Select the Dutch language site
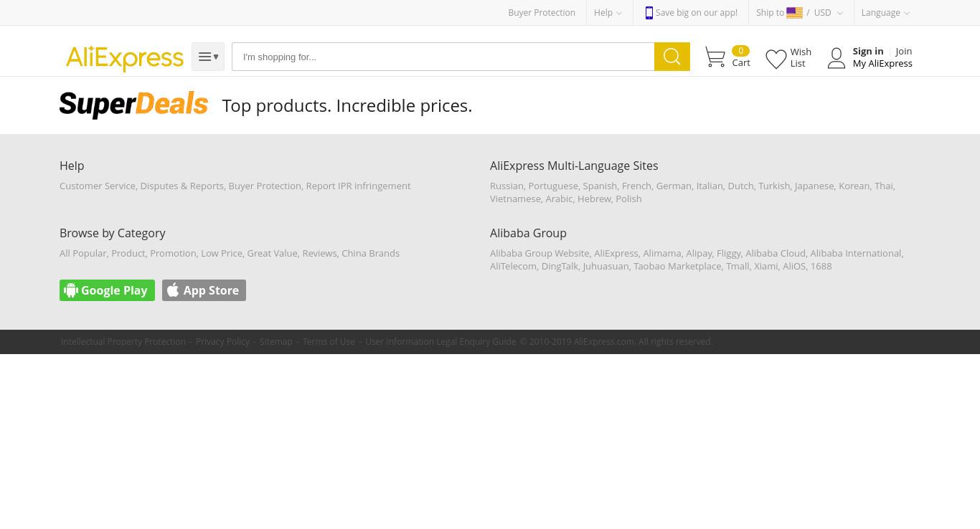Screen dimensions: 980x529 click(740, 186)
